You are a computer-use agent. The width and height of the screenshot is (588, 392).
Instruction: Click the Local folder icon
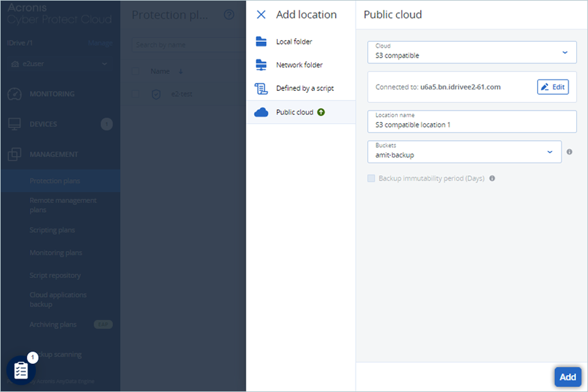click(x=261, y=41)
